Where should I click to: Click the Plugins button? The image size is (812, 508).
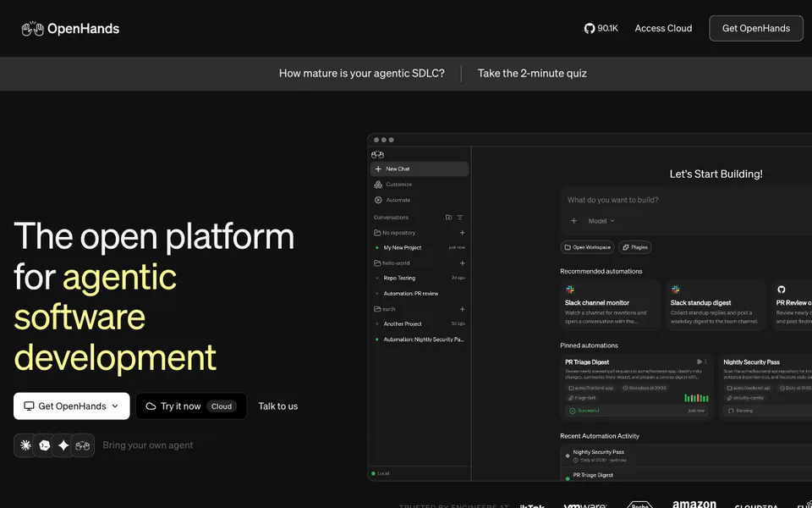coord(635,247)
